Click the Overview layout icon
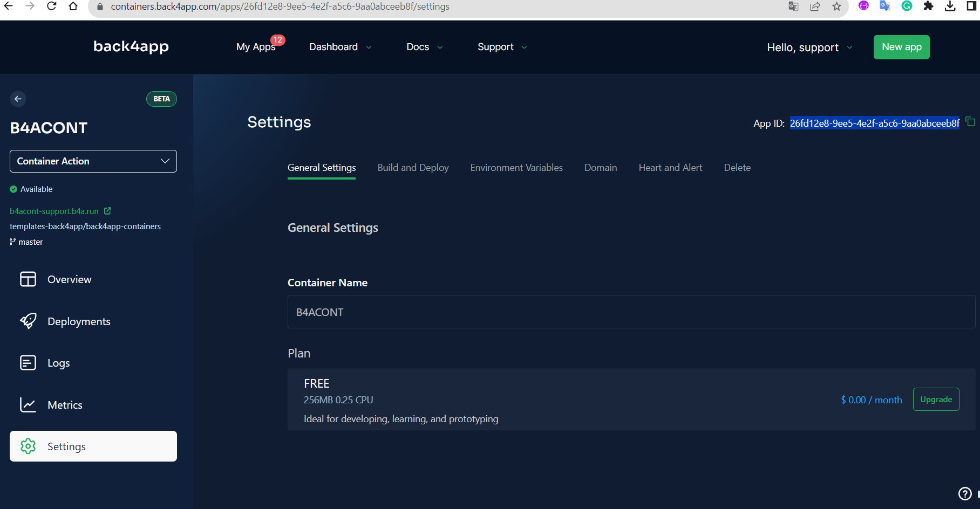This screenshot has height=509, width=980. click(28, 279)
